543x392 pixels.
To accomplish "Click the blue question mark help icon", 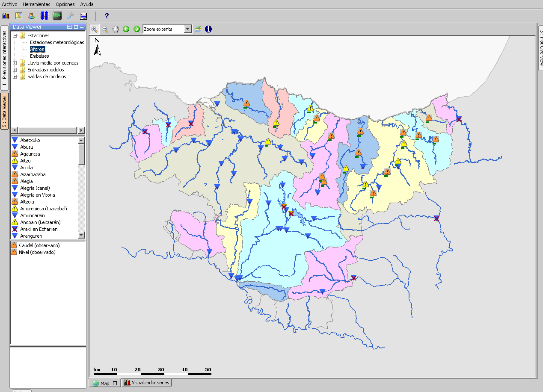I will [x=107, y=16].
